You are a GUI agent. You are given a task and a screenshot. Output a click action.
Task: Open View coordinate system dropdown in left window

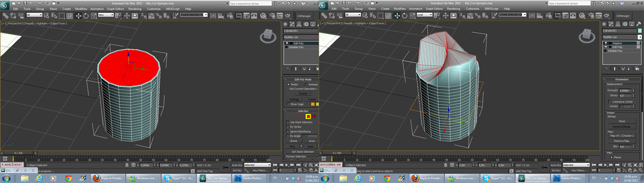point(106,15)
